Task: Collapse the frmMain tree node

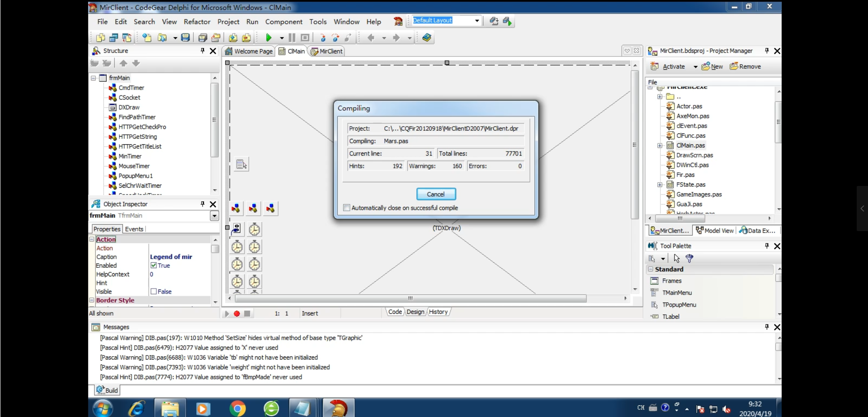Action: (93, 78)
